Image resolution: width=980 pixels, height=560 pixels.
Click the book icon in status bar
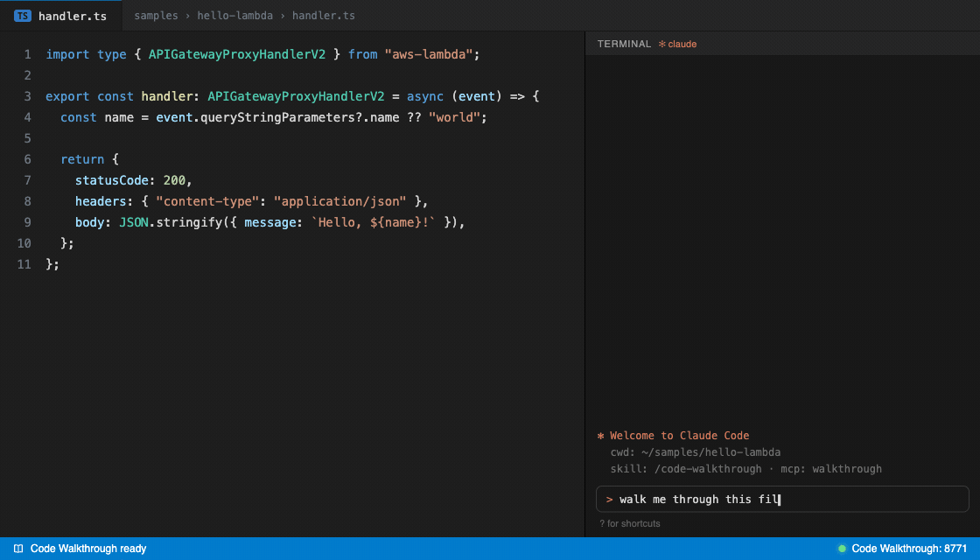pyautogui.click(x=18, y=549)
